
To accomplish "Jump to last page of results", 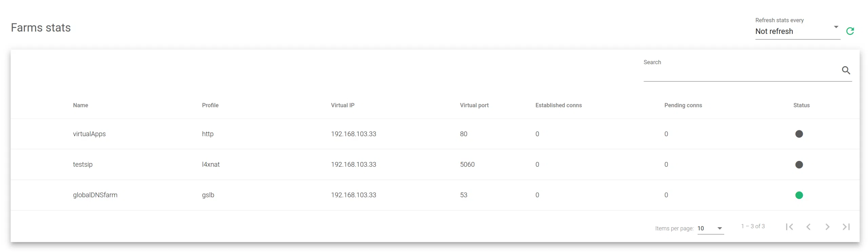I will [846, 227].
